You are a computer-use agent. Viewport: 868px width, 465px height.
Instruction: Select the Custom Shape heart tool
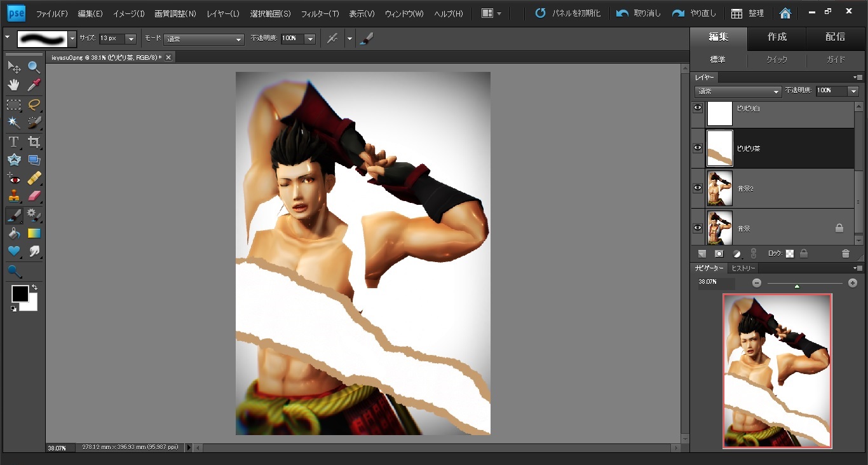[x=13, y=251]
